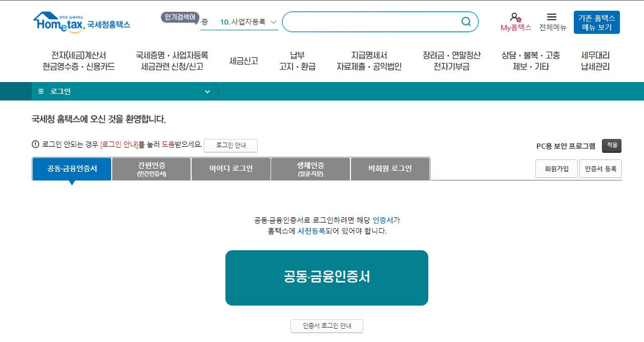This screenshot has width=644, height=342.
Task: Click the search magnifying glass icon
Action: 465,22
